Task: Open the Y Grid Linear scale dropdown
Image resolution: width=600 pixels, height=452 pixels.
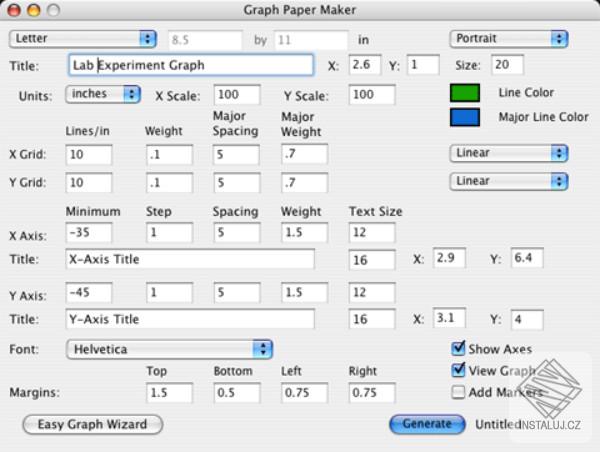Action: coord(509,181)
